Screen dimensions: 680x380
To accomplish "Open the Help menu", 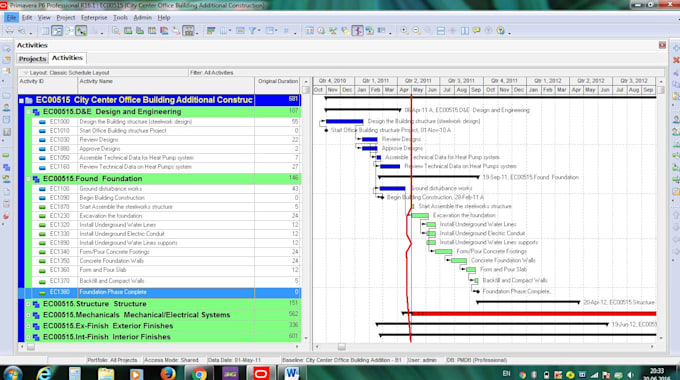I will click(x=163, y=18).
